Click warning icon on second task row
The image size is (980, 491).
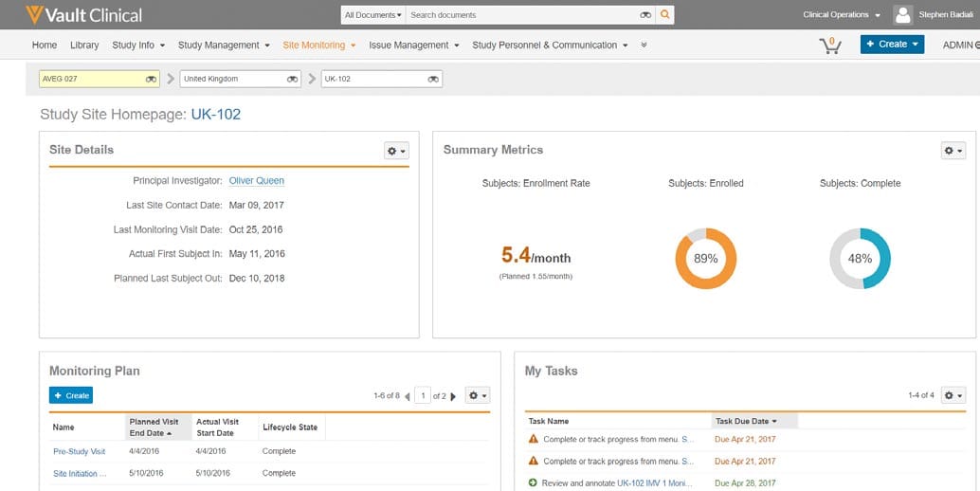click(x=534, y=461)
